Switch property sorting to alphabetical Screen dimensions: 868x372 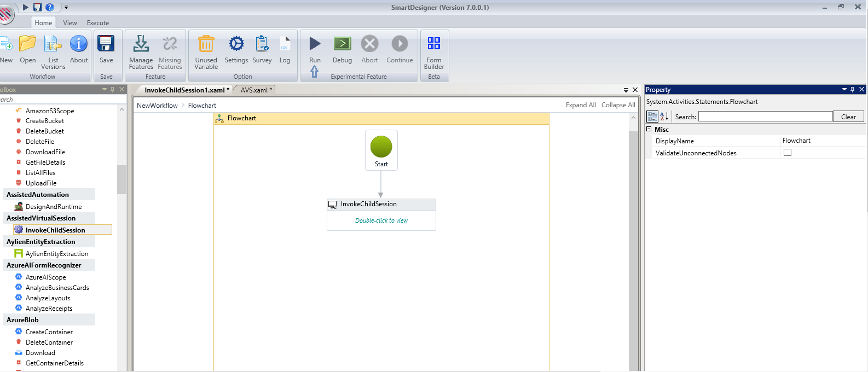pyautogui.click(x=664, y=117)
